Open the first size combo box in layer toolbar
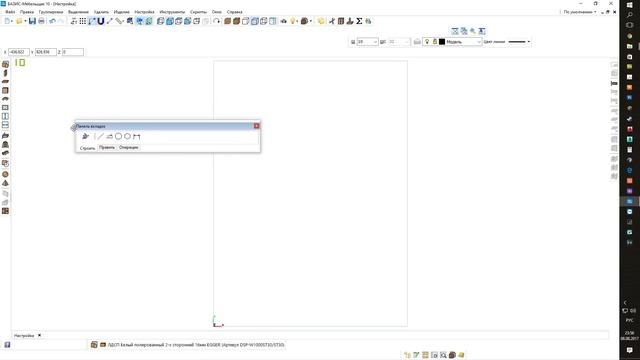This screenshot has width=640, height=360. 367,42
